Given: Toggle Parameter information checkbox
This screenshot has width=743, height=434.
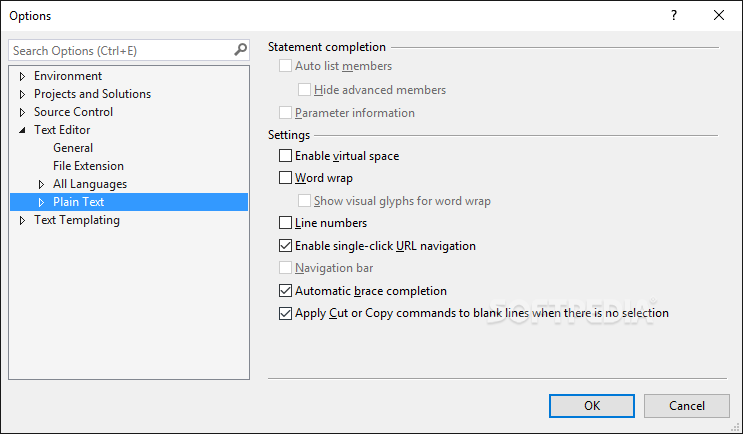Looking at the screenshot, I should pyautogui.click(x=285, y=112).
